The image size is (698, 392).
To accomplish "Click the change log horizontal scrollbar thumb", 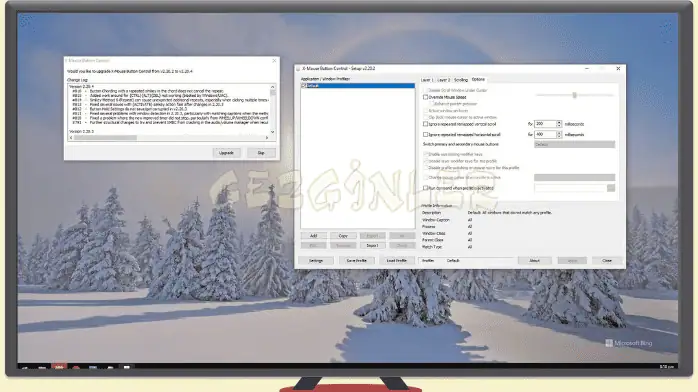I will pos(105,138).
